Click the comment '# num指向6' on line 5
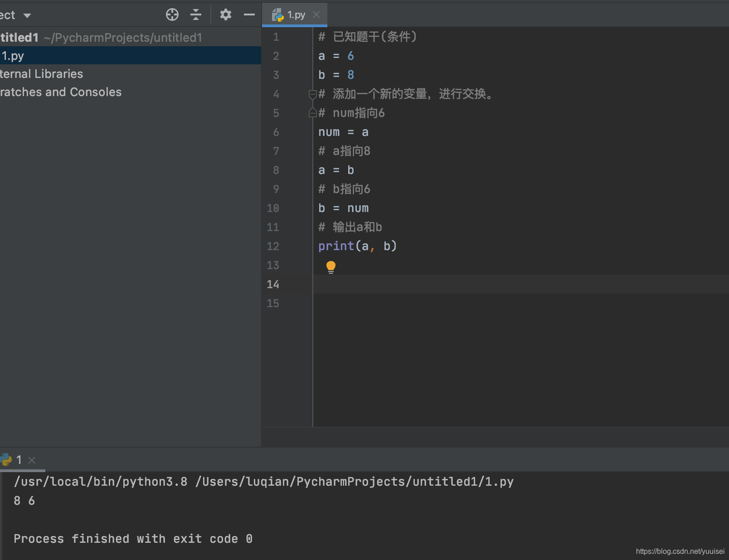The image size is (729, 560). [x=351, y=113]
